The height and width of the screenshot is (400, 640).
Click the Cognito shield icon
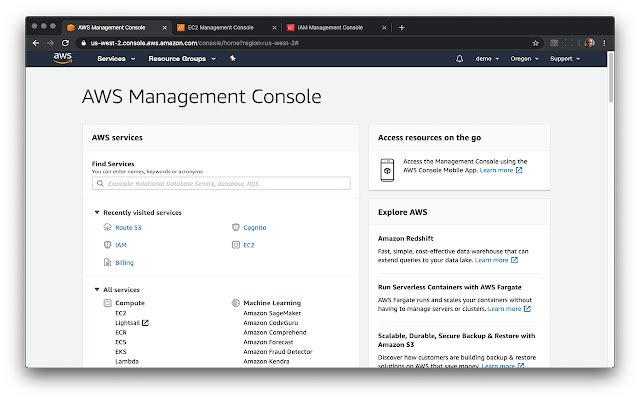pos(236,227)
